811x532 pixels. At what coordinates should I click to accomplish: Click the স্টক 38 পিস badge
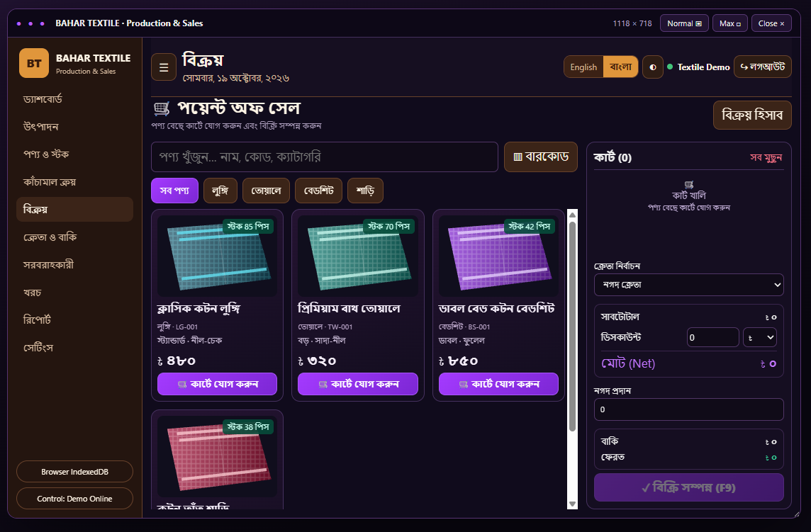[248, 427]
